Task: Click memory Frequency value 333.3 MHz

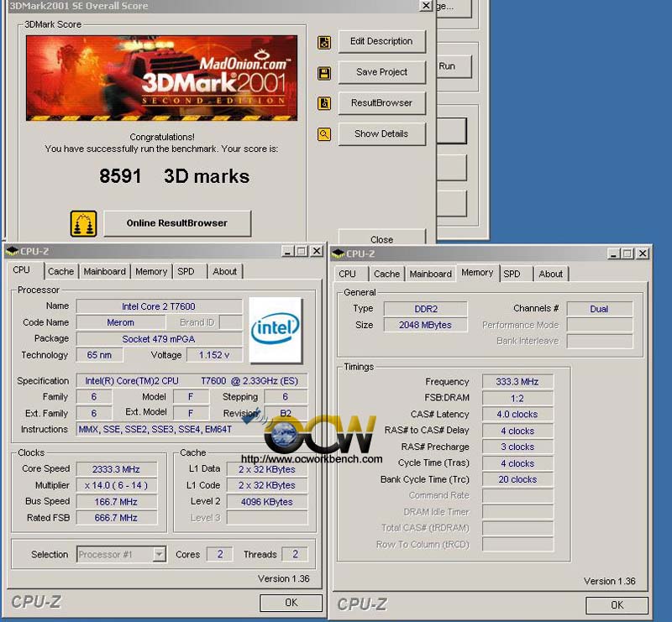Action: [x=517, y=382]
